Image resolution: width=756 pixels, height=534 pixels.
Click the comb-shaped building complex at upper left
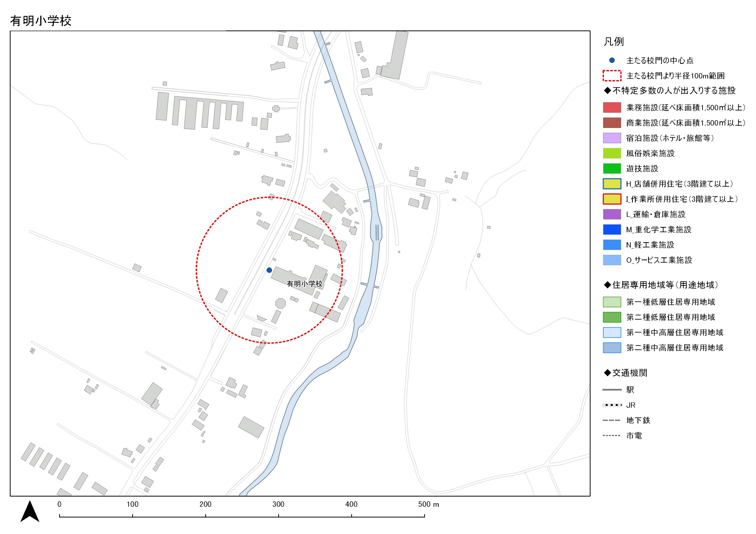pos(208,112)
